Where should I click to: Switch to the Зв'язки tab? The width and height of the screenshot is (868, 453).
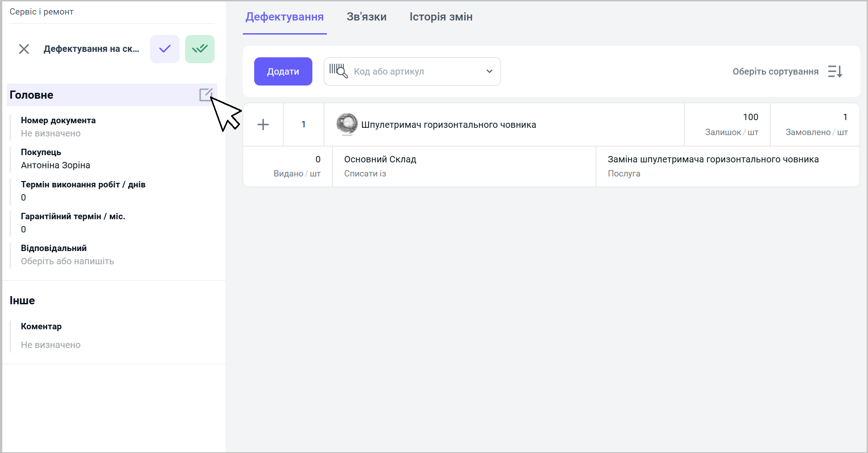tap(366, 17)
